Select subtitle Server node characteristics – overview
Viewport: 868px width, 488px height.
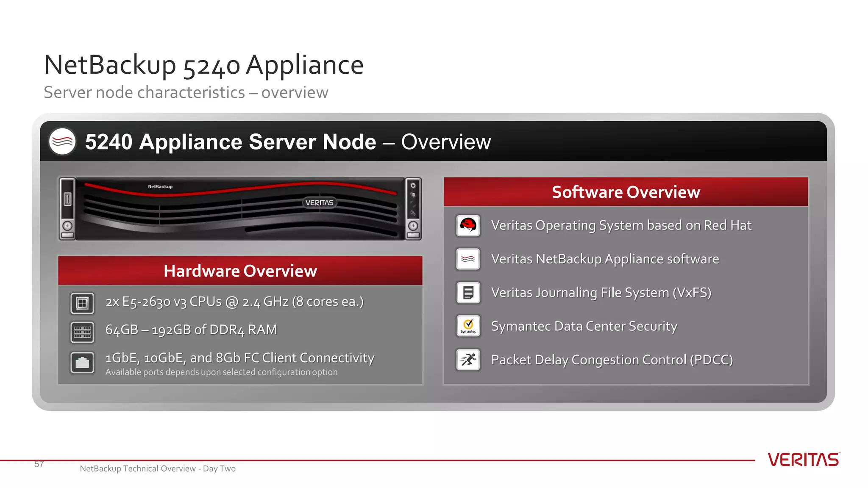[x=186, y=92]
